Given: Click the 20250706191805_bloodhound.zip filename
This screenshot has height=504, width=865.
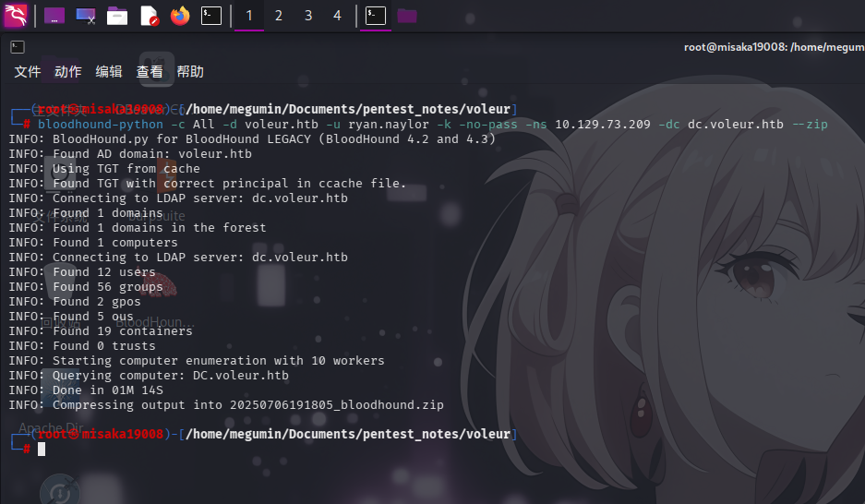Looking at the screenshot, I should point(337,405).
